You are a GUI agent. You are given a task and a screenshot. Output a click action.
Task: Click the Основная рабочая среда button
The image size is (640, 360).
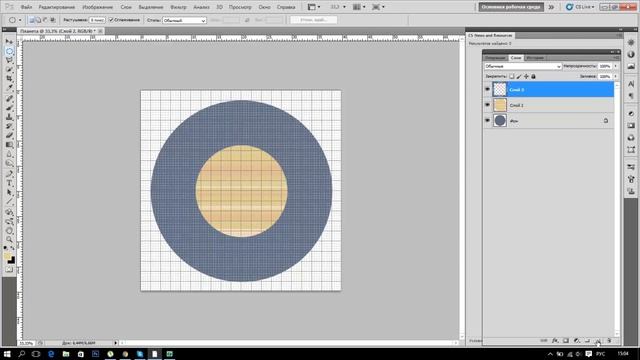pyautogui.click(x=511, y=7)
